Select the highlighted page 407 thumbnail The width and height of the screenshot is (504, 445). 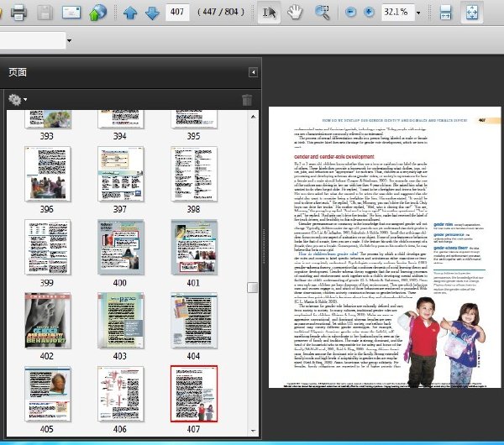click(194, 394)
